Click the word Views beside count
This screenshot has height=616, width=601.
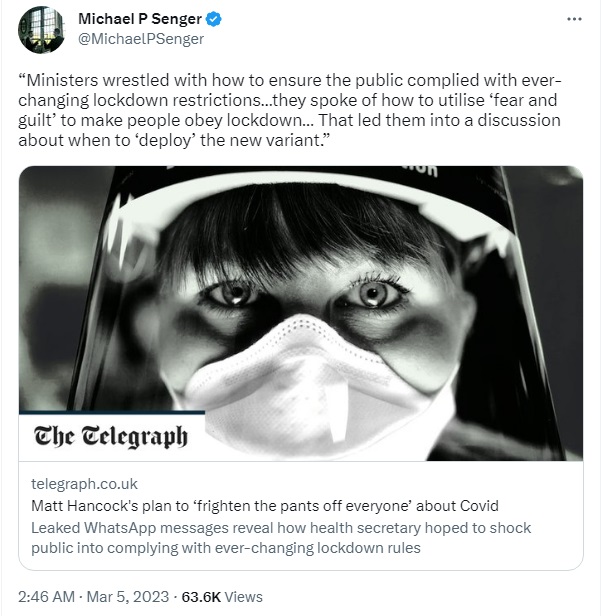point(244,597)
